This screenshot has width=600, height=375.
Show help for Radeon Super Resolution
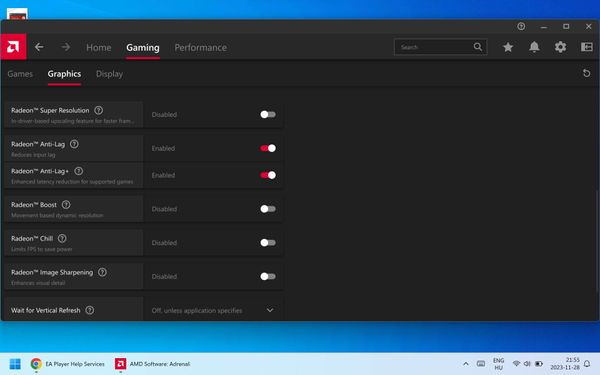pos(99,110)
